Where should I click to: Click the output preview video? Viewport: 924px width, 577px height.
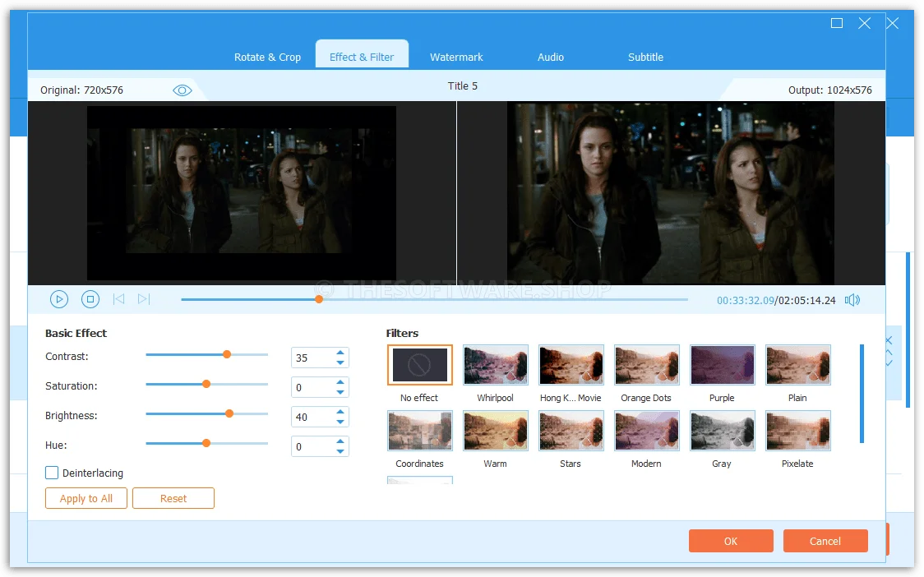click(x=671, y=192)
